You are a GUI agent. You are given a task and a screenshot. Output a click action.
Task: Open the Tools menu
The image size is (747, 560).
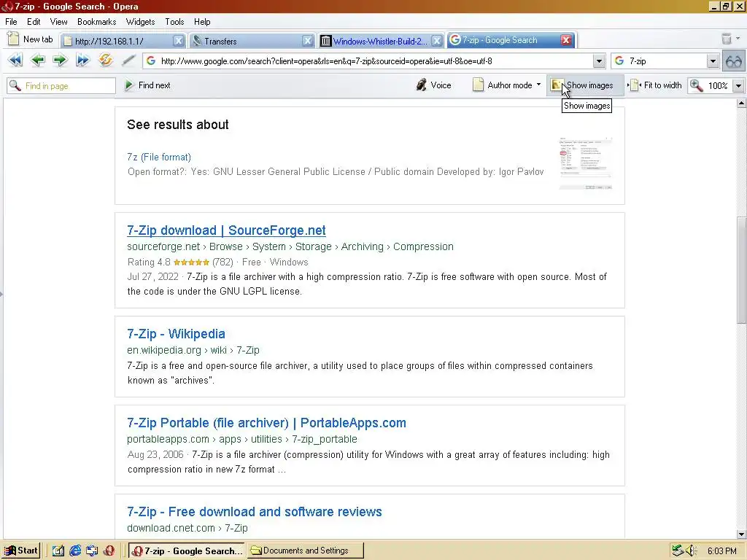pyautogui.click(x=174, y=21)
